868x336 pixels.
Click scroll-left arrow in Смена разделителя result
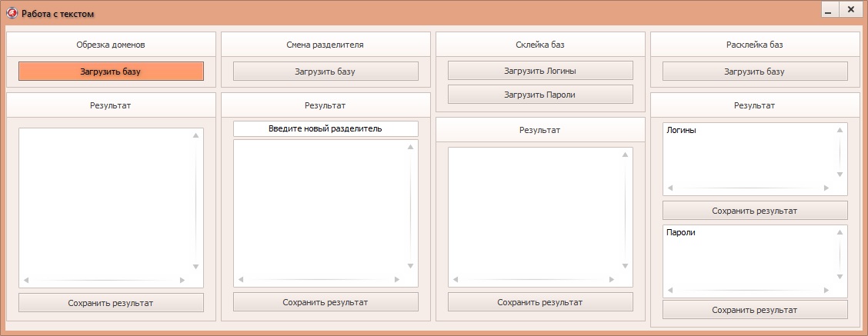click(x=240, y=280)
